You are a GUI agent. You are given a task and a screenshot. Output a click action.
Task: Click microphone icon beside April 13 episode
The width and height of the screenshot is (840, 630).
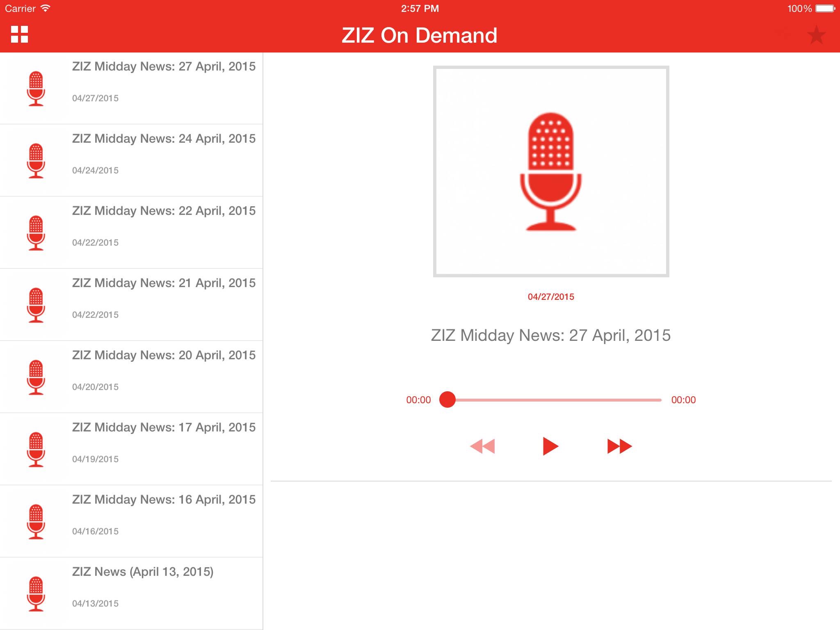pyautogui.click(x=36, y=593)
